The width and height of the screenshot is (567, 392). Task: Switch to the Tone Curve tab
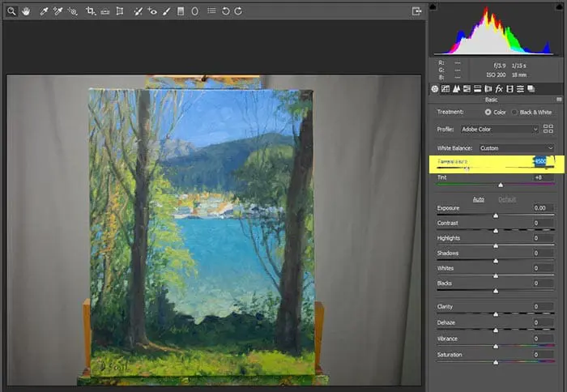tap(446, 88)
